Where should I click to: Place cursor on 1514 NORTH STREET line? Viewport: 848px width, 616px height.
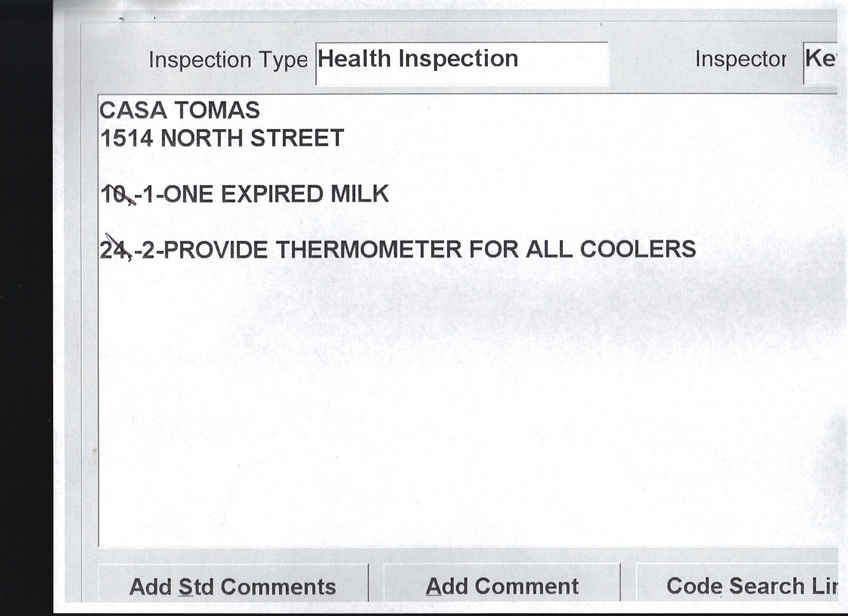pos(222,138)
